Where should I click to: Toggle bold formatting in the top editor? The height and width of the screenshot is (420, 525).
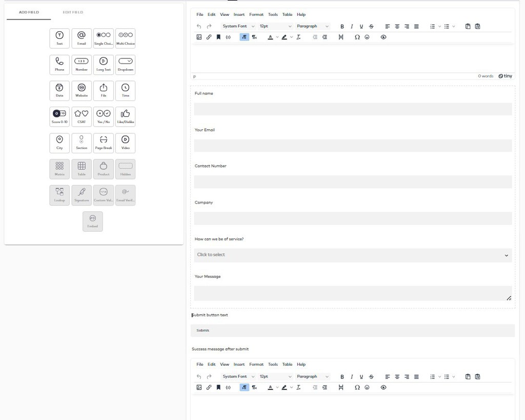point(342,26)
